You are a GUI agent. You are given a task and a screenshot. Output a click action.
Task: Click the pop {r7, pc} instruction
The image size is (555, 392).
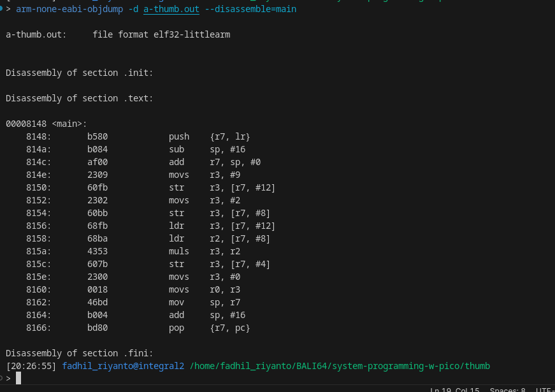(209, 328)
